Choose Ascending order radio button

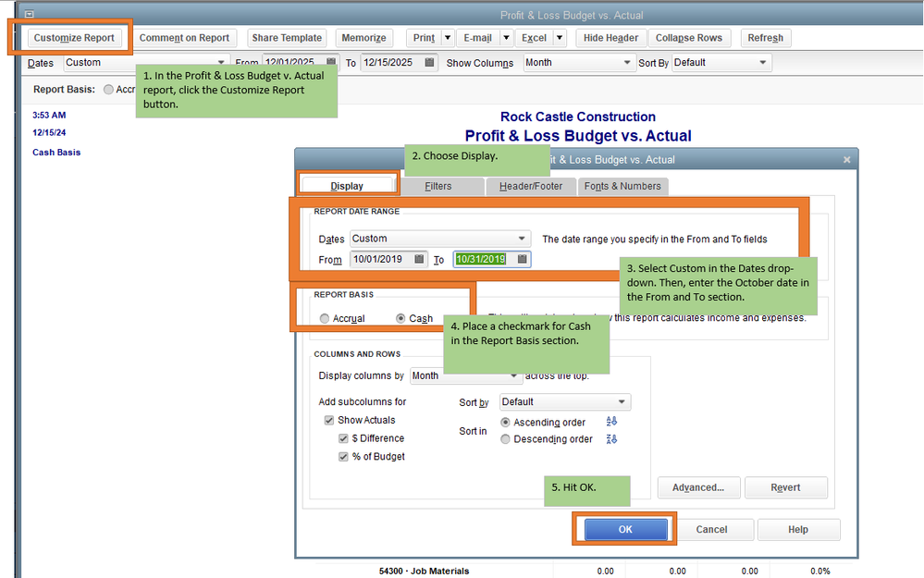point(505,423)
